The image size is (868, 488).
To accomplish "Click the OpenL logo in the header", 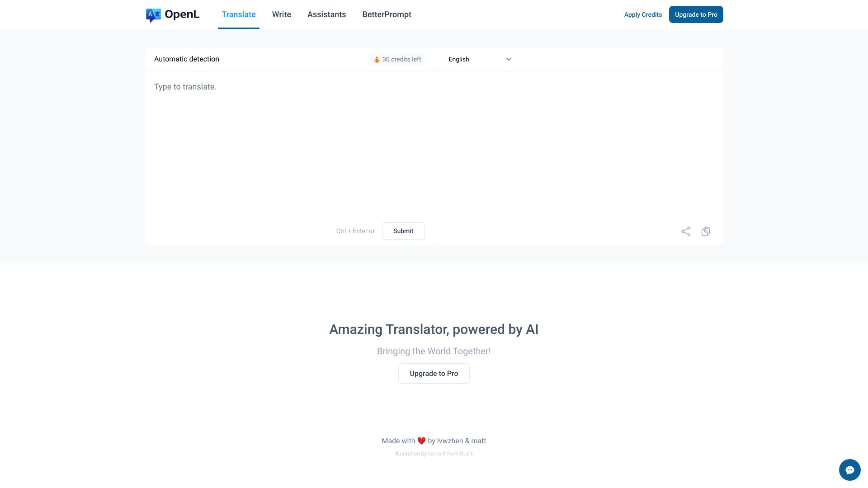I will [172, 14].
